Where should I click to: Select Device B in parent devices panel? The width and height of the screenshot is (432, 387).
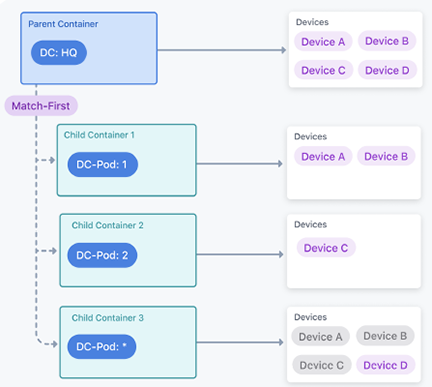tap(387, 41)
